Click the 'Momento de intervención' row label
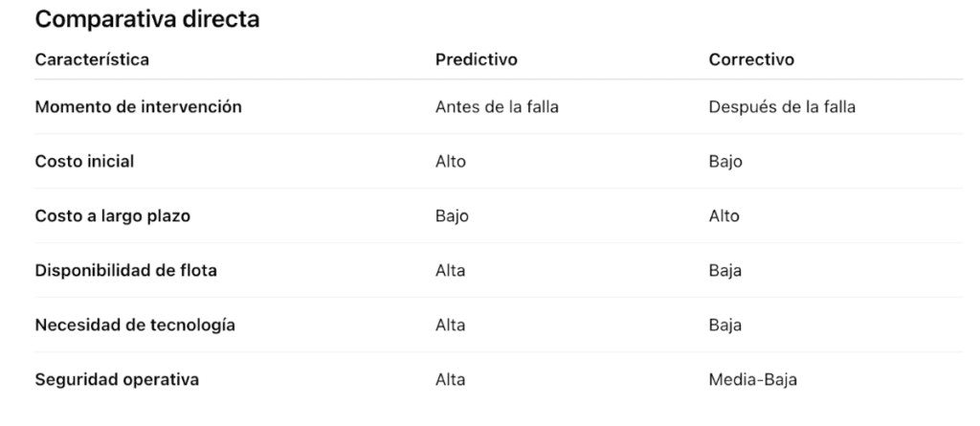 pos(138,107)
